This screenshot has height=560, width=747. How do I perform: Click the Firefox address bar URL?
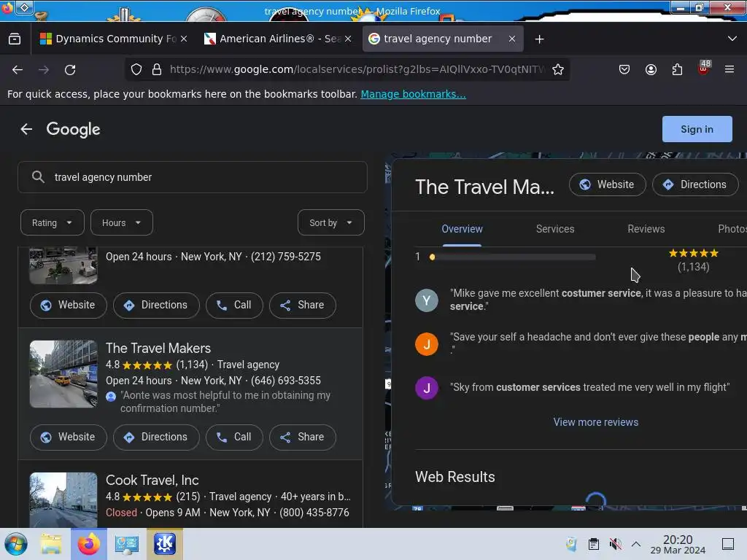click(357, 69)
